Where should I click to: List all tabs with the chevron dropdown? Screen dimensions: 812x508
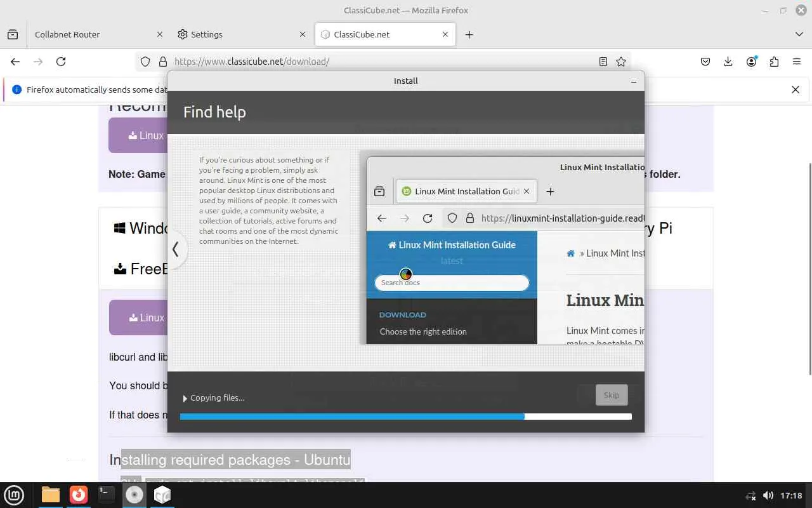coord(799,34)
